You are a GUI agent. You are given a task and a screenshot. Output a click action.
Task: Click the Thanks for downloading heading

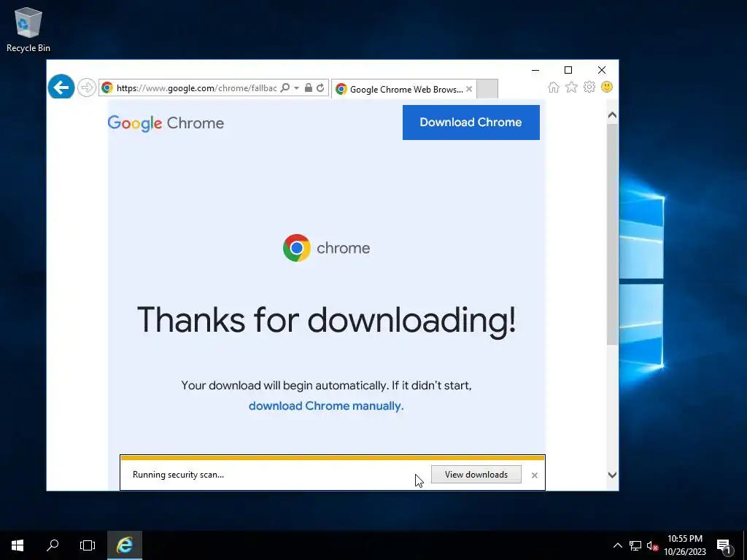click(326, 319)
